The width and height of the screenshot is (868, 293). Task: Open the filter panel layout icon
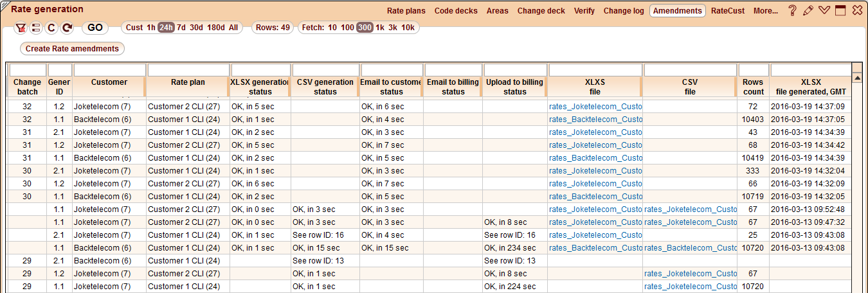[36, 28]
